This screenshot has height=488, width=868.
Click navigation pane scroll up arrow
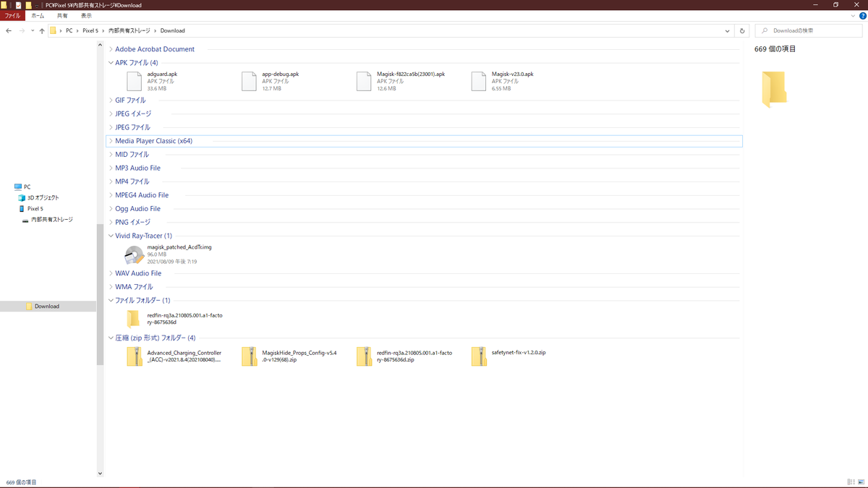click(x=100, y=46)
